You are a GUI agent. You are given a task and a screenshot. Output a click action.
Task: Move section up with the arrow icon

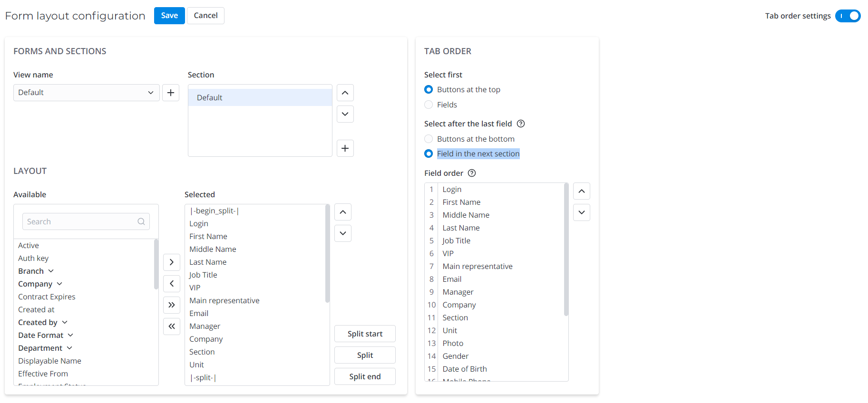345,93
